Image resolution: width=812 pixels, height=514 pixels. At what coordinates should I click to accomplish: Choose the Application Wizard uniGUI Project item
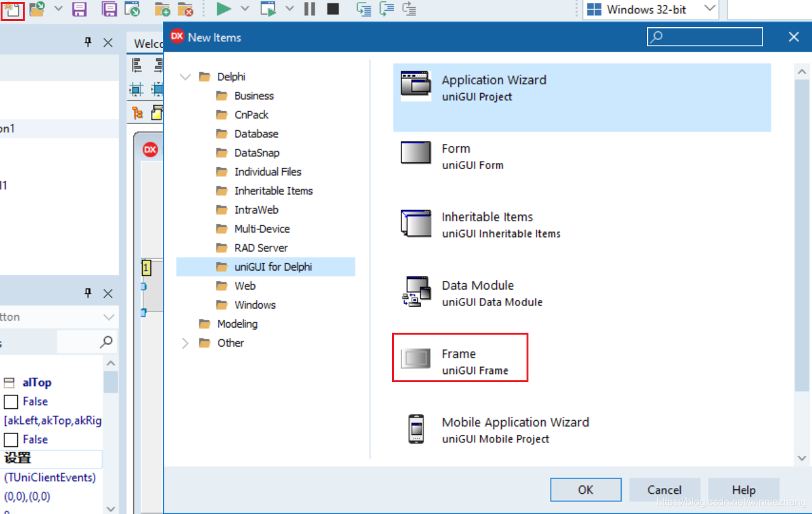(x=582, y=98)
